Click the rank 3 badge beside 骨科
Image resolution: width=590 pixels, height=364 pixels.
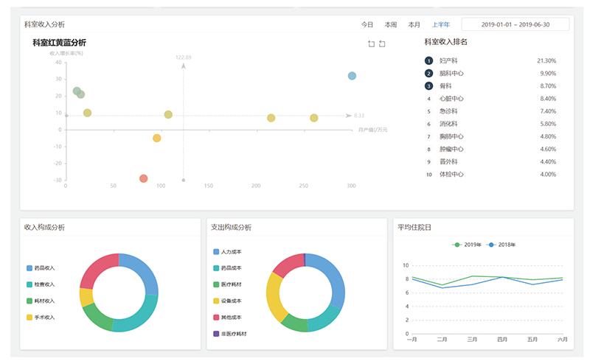tap(428, 86)
